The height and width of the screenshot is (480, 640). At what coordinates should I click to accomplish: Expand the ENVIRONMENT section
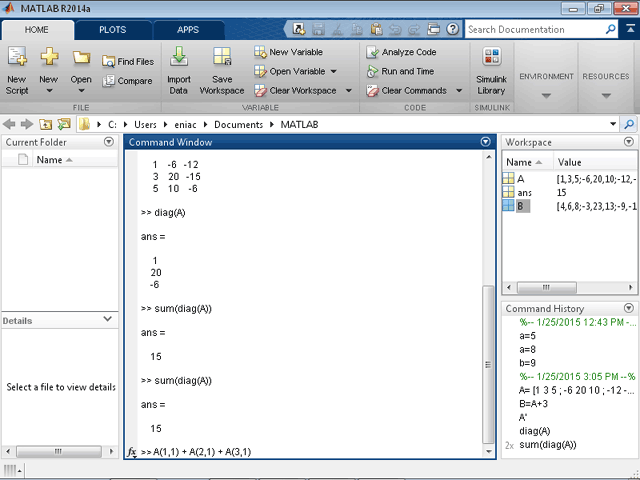point(546,96)
